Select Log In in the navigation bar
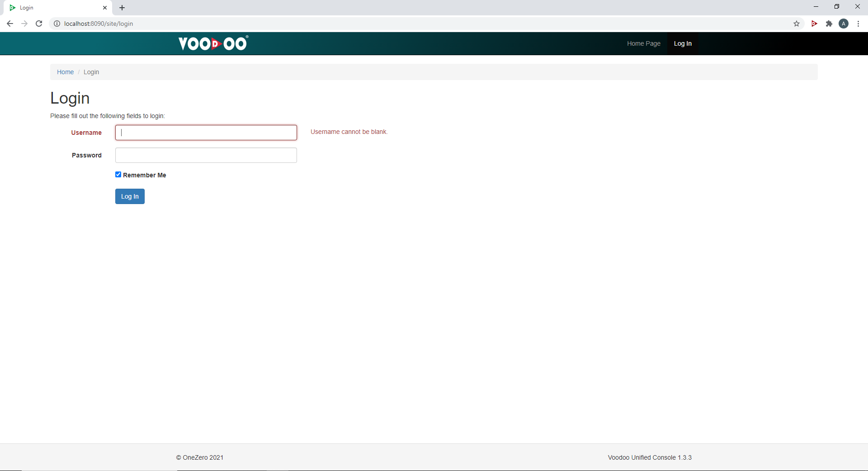The width and height of the screenshot is (868, 471). point(683,43)
